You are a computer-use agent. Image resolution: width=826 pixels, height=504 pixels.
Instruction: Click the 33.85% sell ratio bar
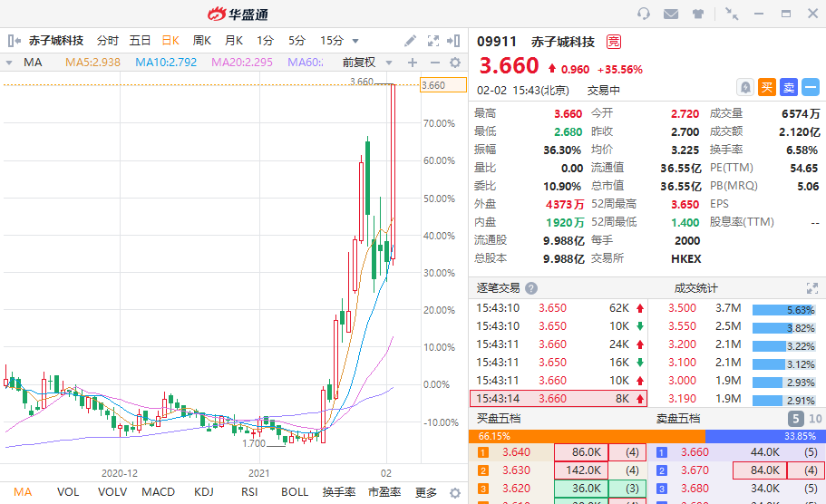click(765, 436)
